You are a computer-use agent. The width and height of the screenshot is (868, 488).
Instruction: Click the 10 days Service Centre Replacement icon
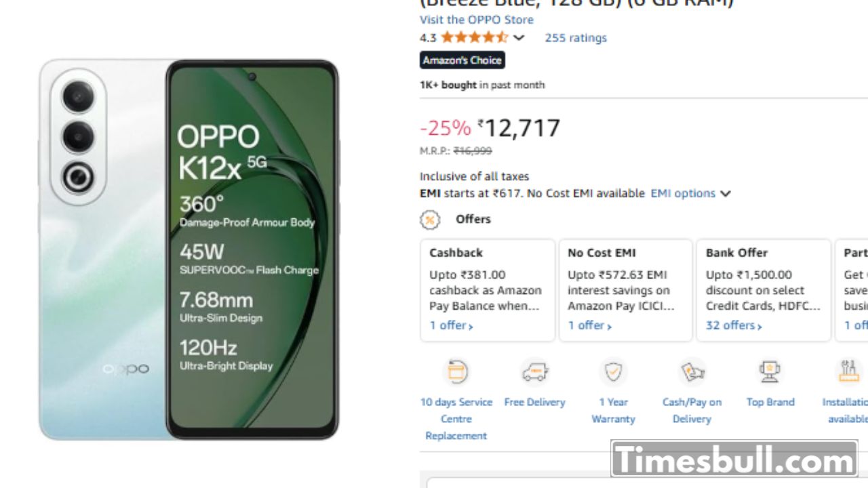tap(456, 371)
